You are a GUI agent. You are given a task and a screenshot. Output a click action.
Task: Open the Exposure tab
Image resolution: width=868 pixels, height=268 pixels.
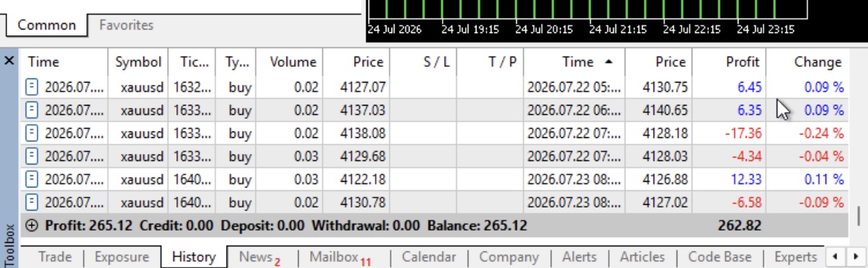(122, 257)
